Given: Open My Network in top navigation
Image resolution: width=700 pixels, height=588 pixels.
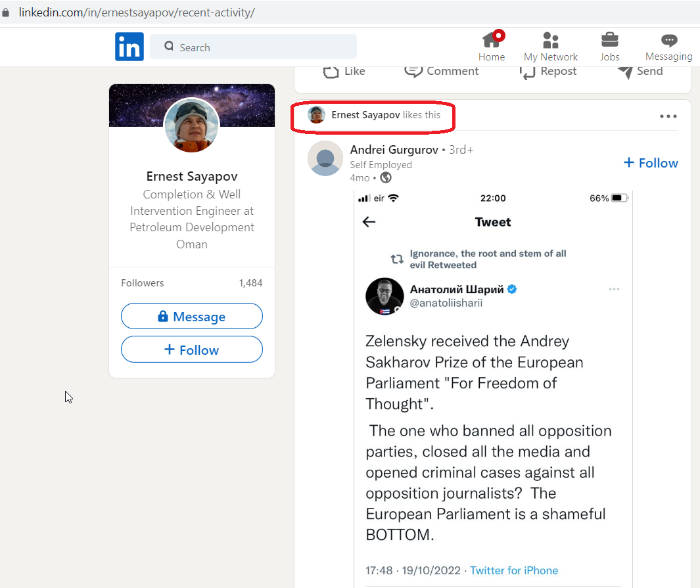Looking at the screenshot, I should click(550, 47).
